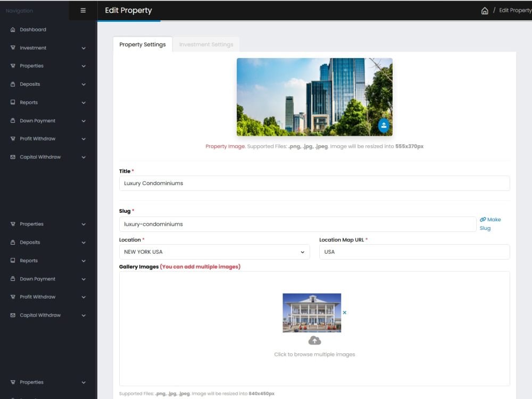The height and width of the screenshot is (399, 532).
Task: Click the envelope icon of the last Capital Withdraw
Action: [13, 315]
